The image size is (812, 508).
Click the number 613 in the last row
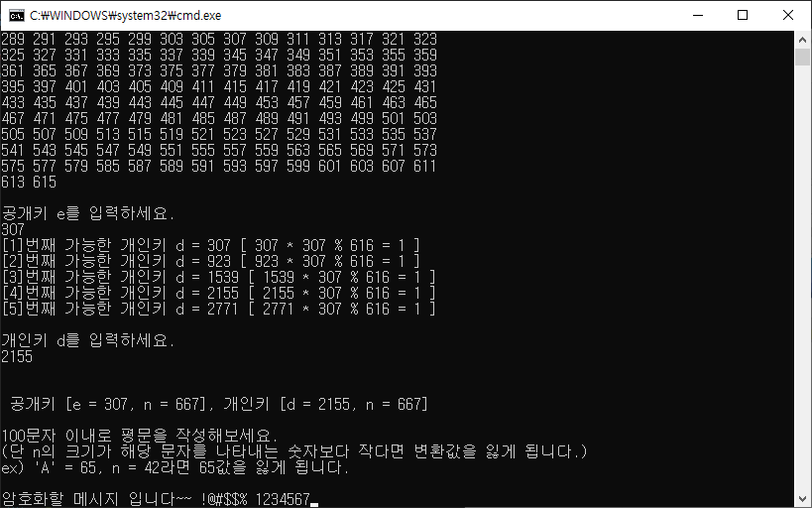tap(13, 182)
